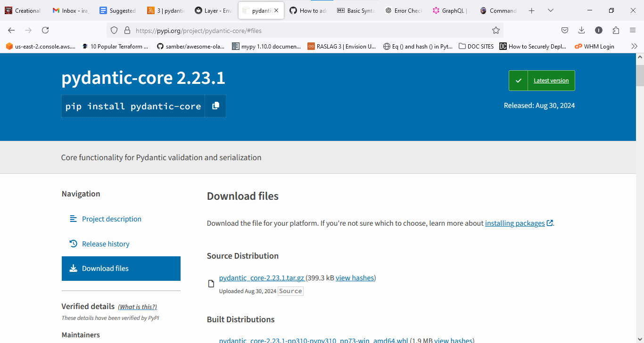
Task: Open the extensions puzzle icon
Action: pyautogui.click(x=616, y=30)
